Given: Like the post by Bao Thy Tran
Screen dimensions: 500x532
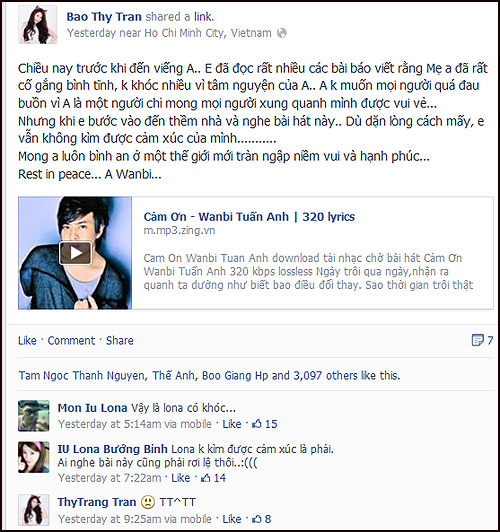Looking at the screenshot, I should (27, 340).
